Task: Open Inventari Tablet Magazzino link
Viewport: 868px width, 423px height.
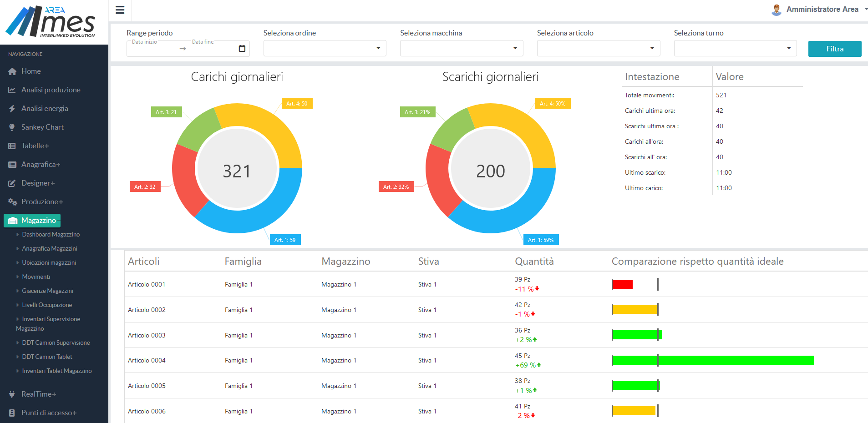Action: pos(57,371)
